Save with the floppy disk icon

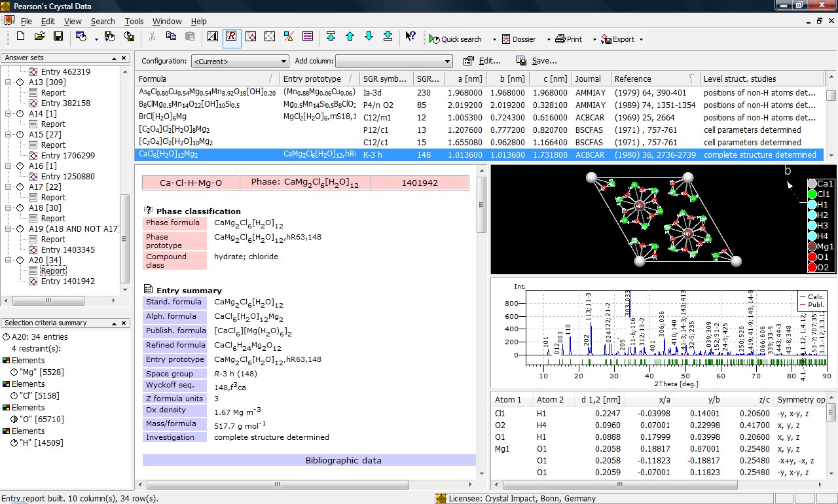click(58, 37)
